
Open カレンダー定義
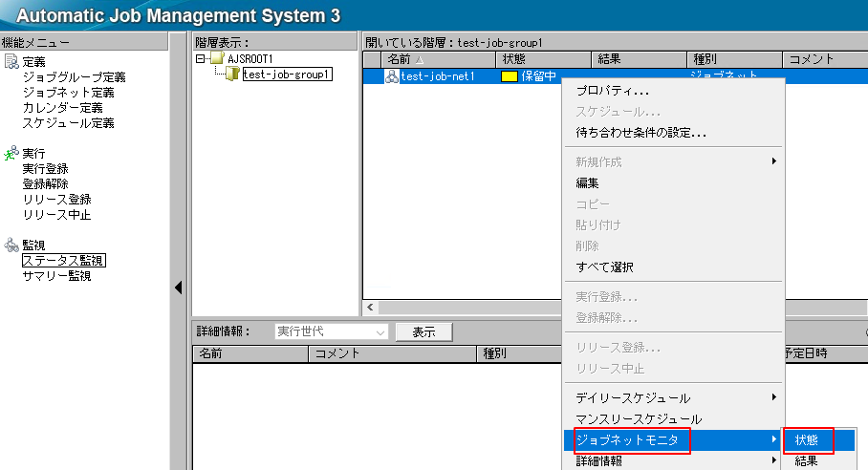pyautogui.click(x=62, y=107)
